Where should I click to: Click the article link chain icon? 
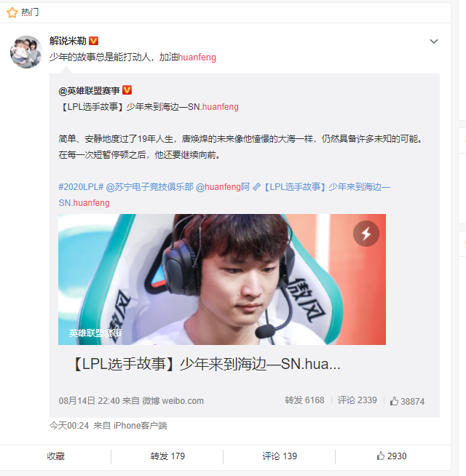coord(256,187)
